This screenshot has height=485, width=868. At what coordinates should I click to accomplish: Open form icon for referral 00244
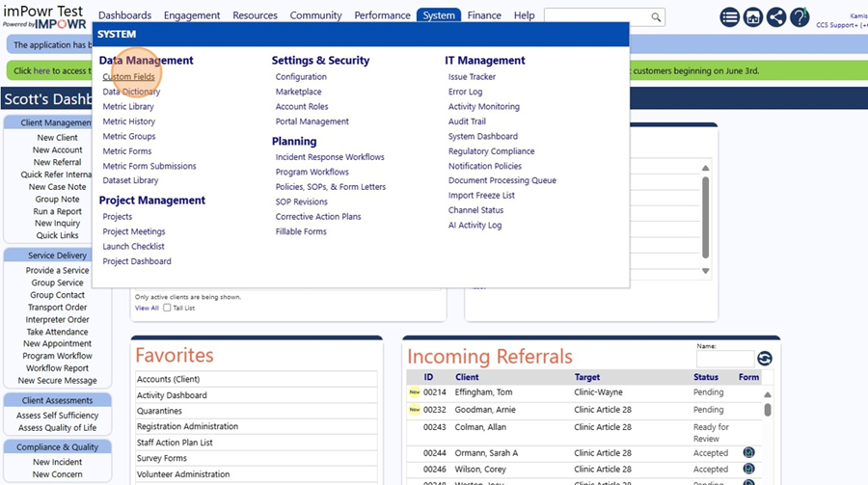(748, 453)
